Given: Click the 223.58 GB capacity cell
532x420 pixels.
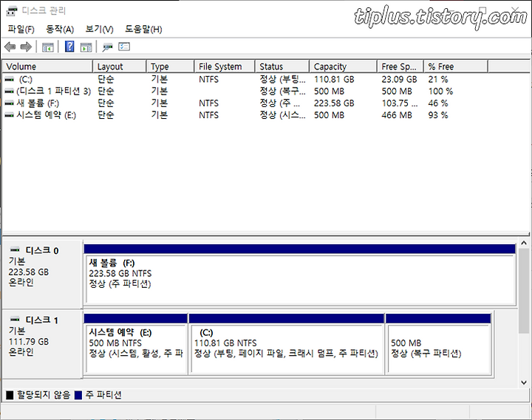Looking at the screenshot, I should point(334,103).
